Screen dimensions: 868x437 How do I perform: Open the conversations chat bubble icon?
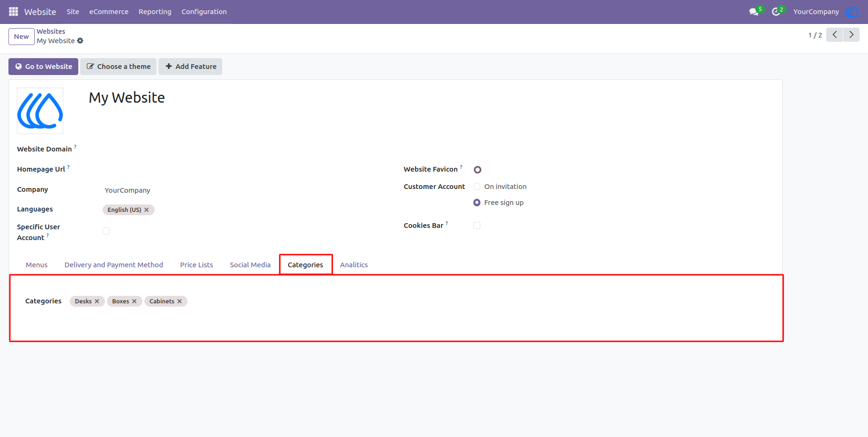[754, 12]
